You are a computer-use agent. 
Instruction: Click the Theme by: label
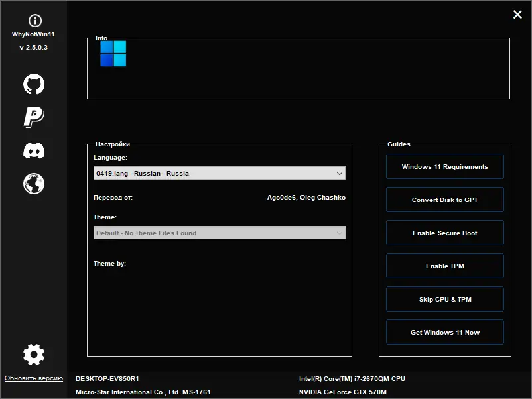(x=109, y=263)
